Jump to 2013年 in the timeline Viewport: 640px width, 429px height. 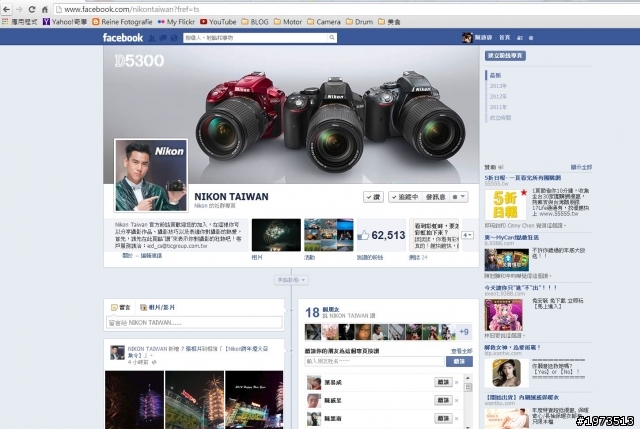498,86
